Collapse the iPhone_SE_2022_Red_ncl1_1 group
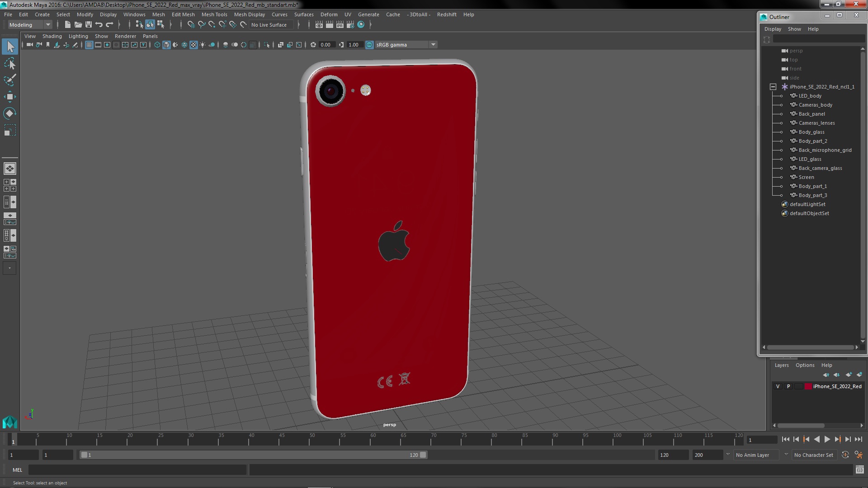 coord(773,87)
